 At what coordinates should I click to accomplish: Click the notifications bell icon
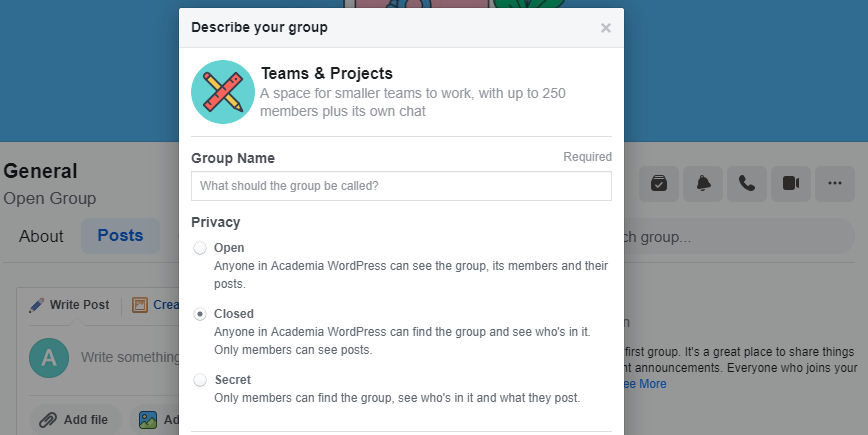[703, 184]
